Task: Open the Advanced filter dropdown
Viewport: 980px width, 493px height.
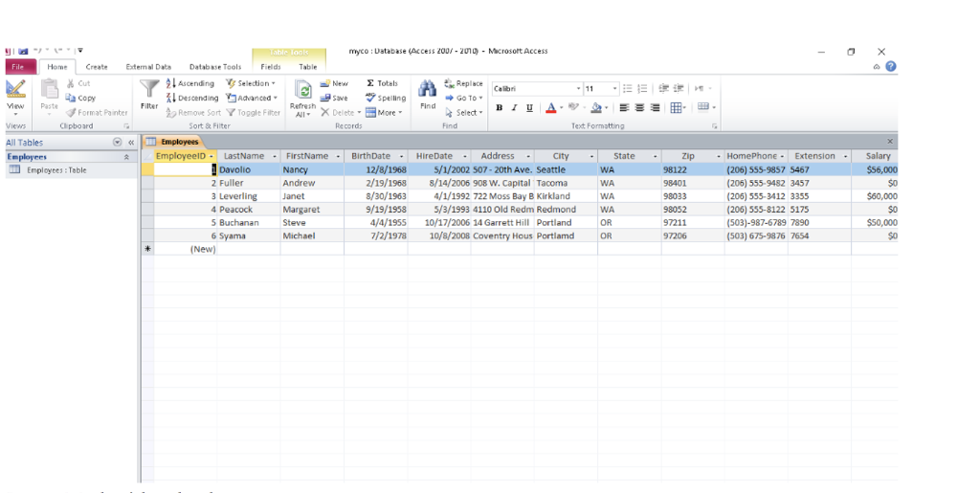Action: coord(252,98)
